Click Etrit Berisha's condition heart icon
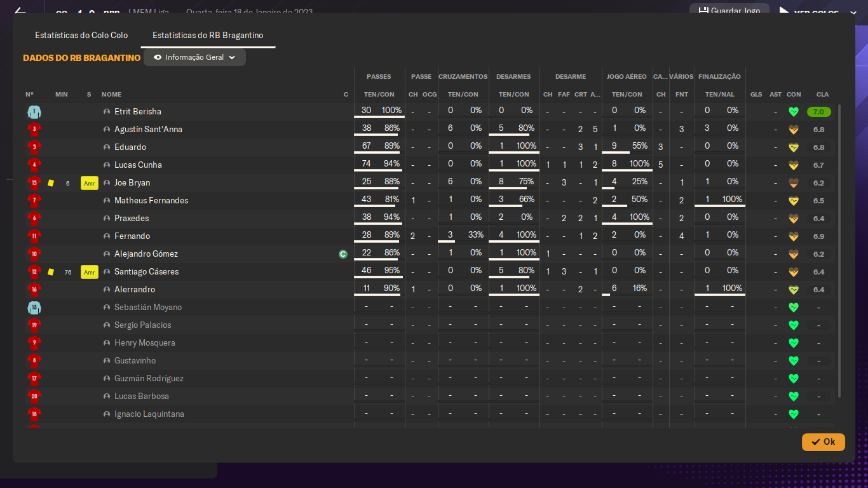868x488 pixels. pyautogui.click(x=793, y=112)
